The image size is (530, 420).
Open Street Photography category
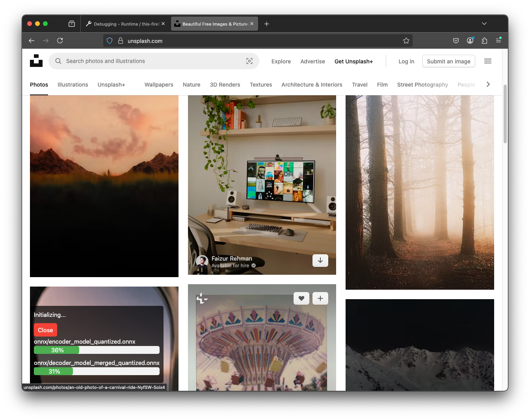422,85
